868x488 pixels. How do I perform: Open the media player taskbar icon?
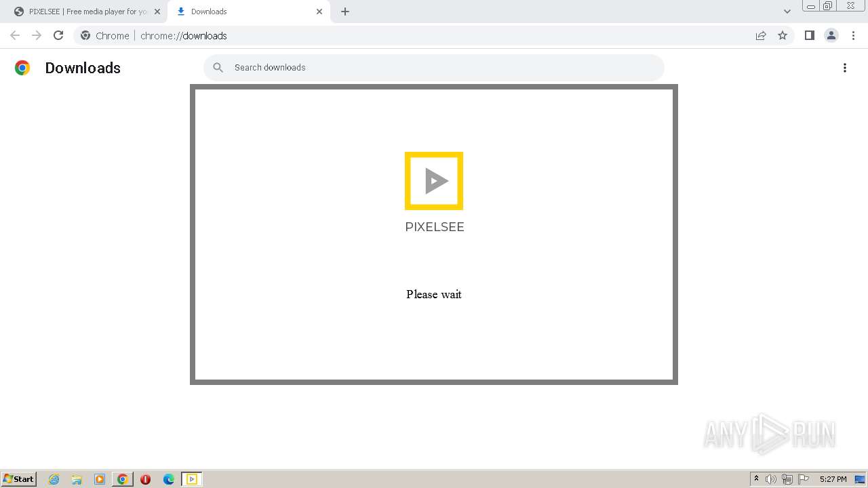point(100,479)
